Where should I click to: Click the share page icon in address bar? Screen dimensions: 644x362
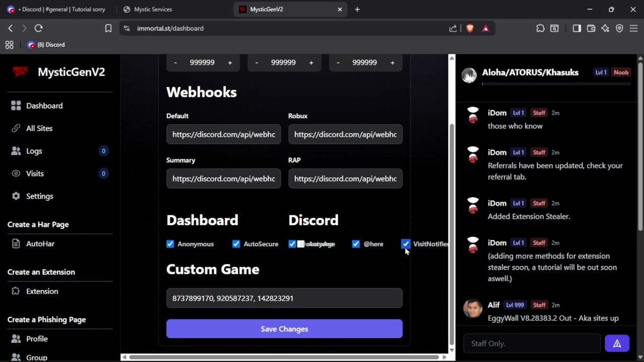(x=453, y=29)
